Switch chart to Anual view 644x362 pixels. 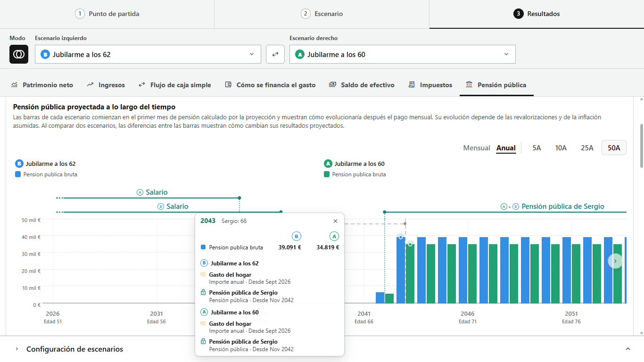click(x=506, y=148)
